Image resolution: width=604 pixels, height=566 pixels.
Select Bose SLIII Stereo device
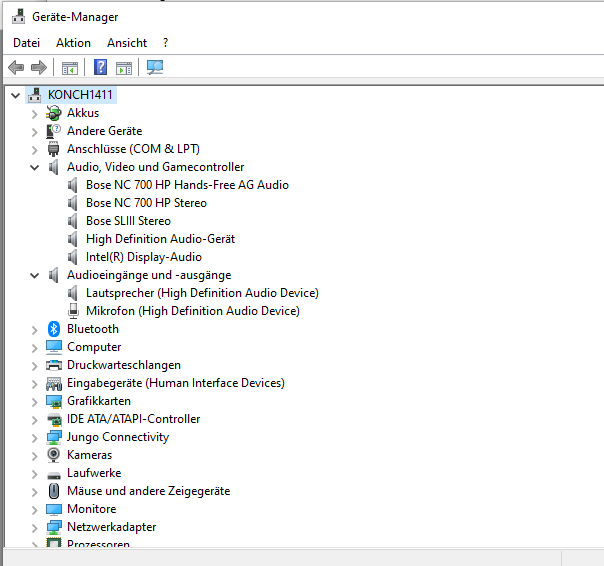[128, 221]
